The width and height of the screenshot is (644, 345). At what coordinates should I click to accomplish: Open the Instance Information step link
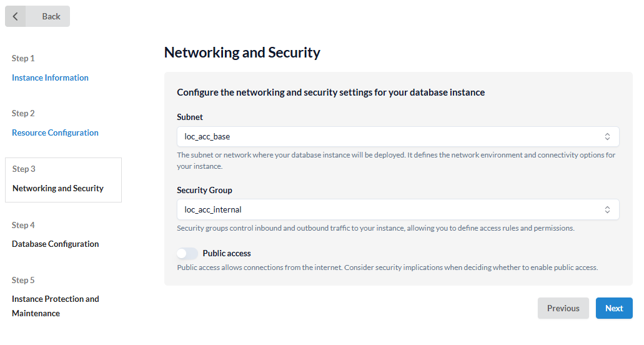point(50,77)
